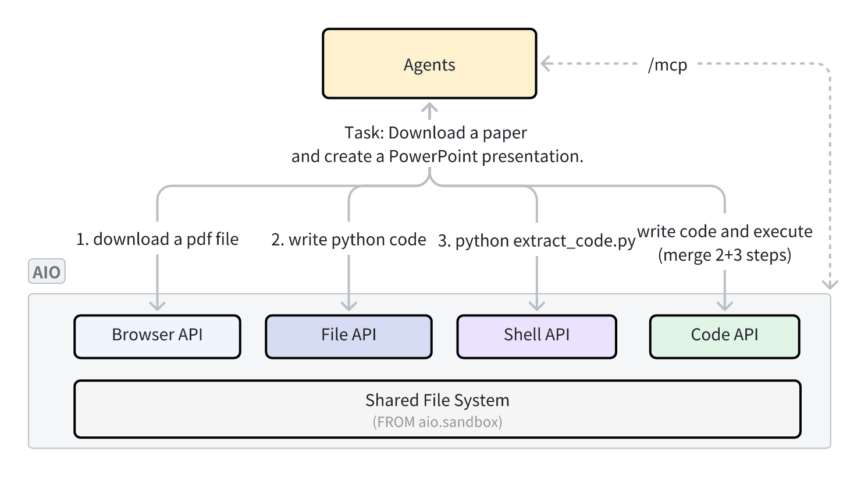The height and width of the screenshot is (477, 868).
Task: Select the Browser API box
Action: tap(157, 336)
